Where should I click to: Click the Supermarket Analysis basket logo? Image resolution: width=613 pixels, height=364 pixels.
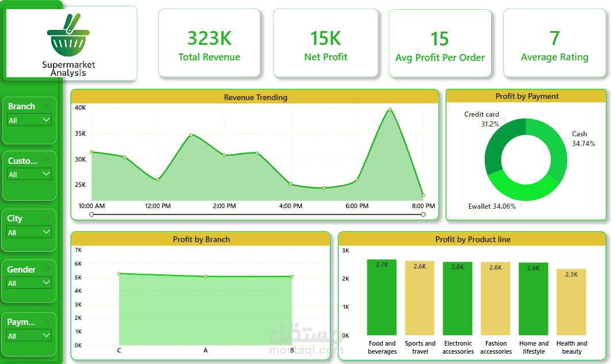pos(67,36)
